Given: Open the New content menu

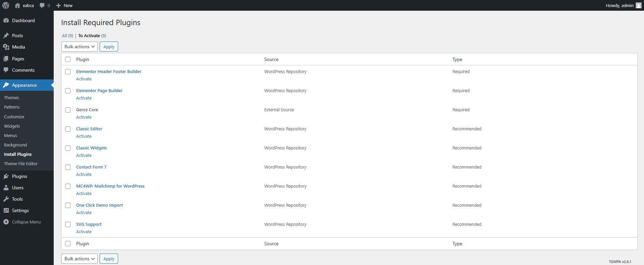Looking at the screenshot, I should tap(64, 5).
